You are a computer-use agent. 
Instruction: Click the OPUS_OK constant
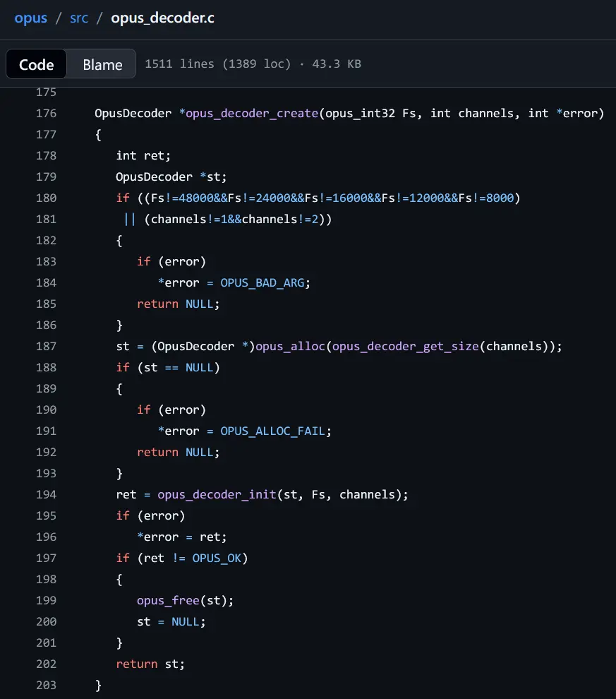point(216,558)
